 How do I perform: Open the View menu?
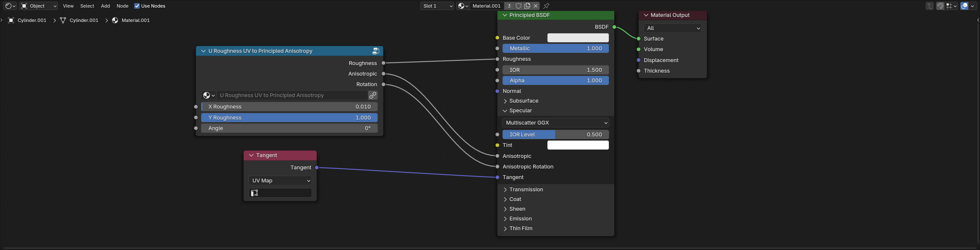(68, 6)
